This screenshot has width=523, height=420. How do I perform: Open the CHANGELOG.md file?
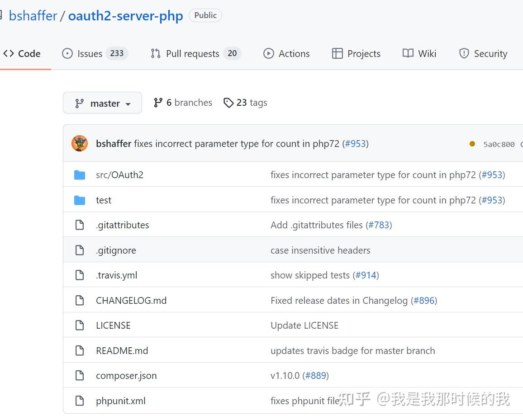coord(131,300)
